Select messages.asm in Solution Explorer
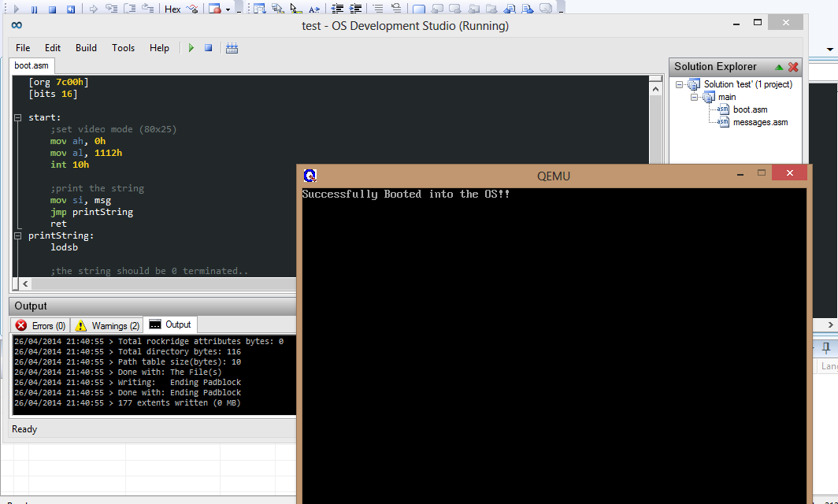This screenshot has height=504, width=838. pyautogui.click(x=760, y=122)
